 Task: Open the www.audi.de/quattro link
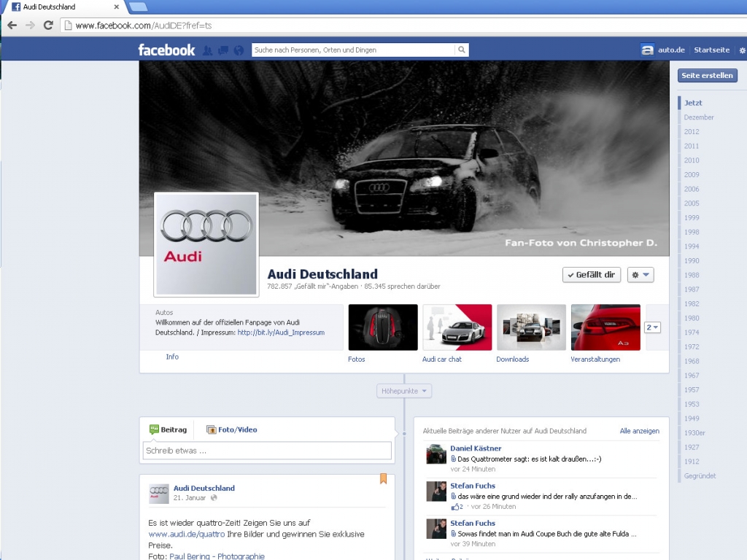[186, 534]
